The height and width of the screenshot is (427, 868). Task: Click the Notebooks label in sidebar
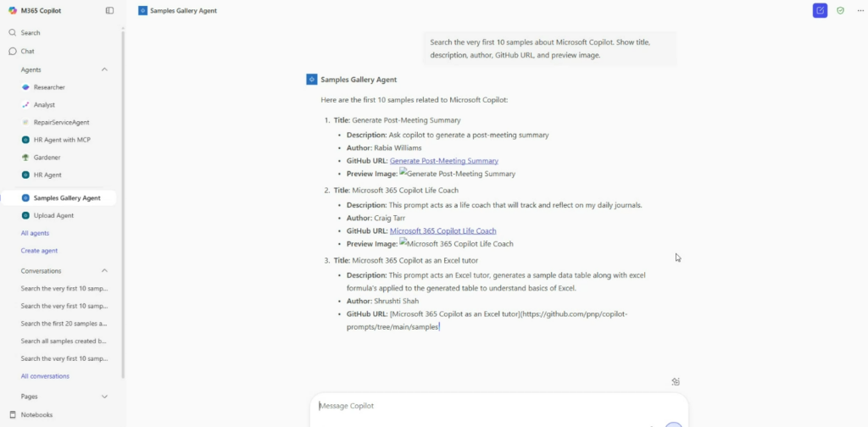[x=36, y=415]
